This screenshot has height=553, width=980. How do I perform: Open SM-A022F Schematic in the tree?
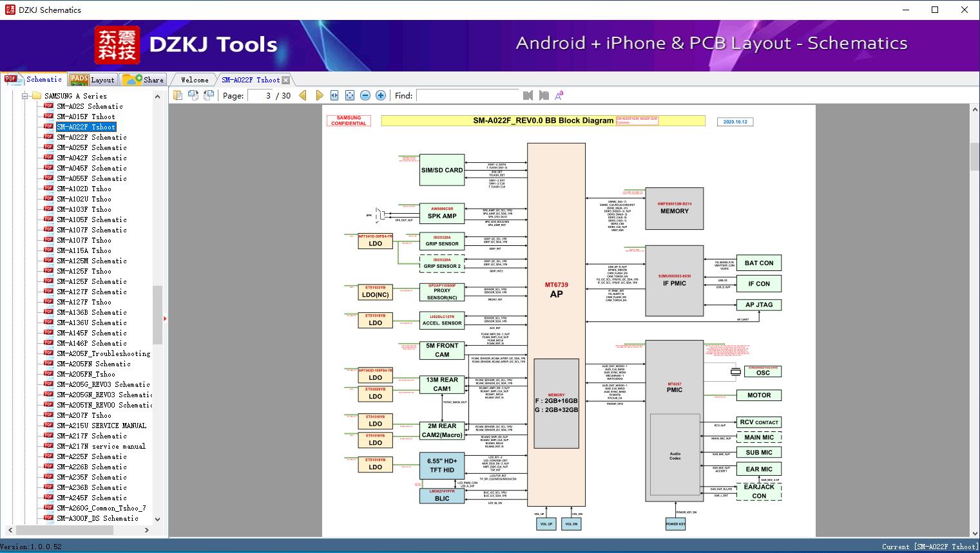pyautogui.click(x=91, y=137)
